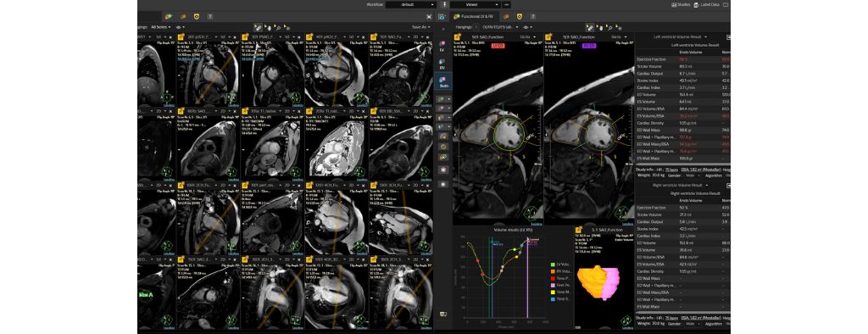The image size is (868, 334).
Task: Open the All Series hangings dropdown
Action: point(160,26)
